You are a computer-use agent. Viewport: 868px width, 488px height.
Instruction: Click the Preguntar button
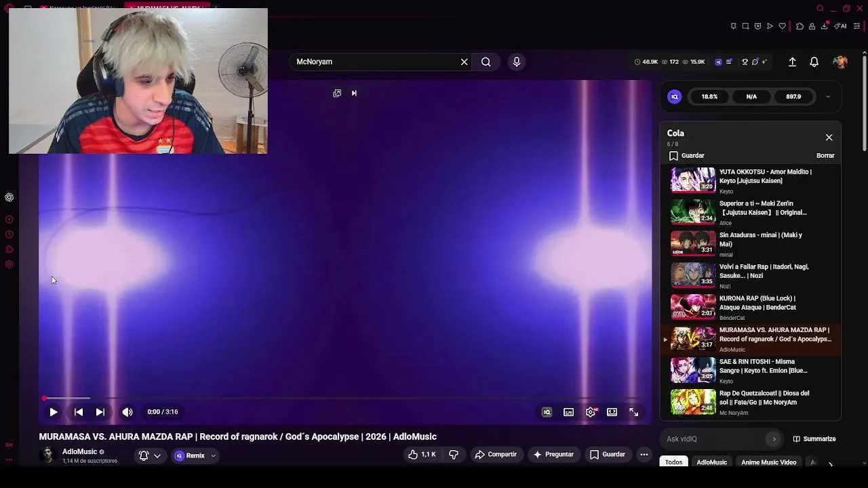[553, 455]
